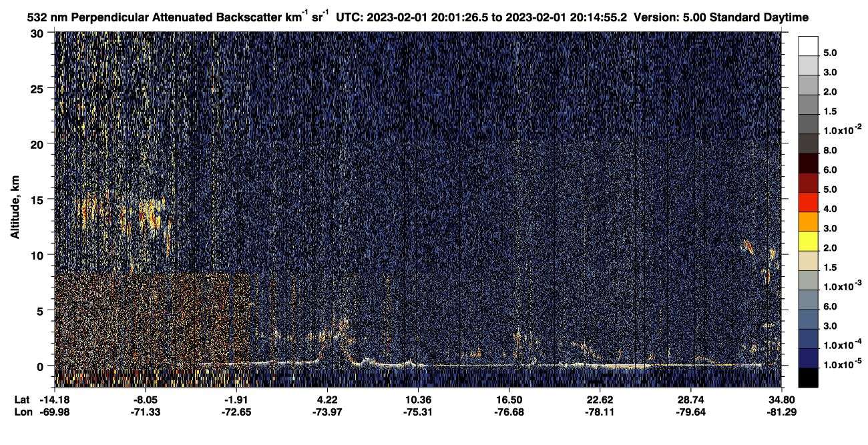Screen dimensions: 868x445
Task: Select latitude value -14.18
Action: pos(55,400)
